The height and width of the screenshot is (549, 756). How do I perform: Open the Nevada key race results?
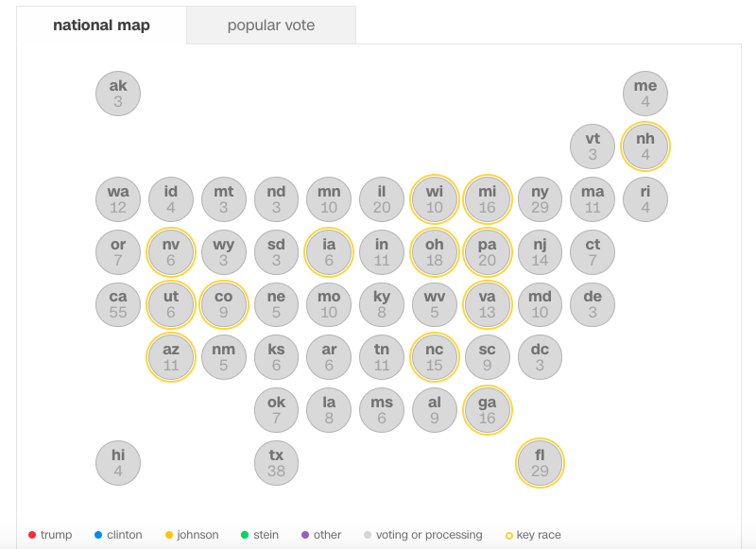(x=170, y=252)
